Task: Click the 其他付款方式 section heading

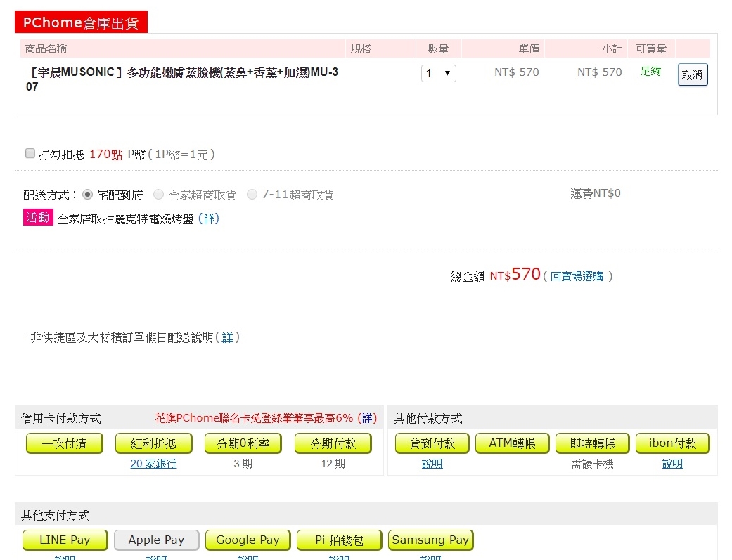Action: pyautogui.click(x=428, y=419)
